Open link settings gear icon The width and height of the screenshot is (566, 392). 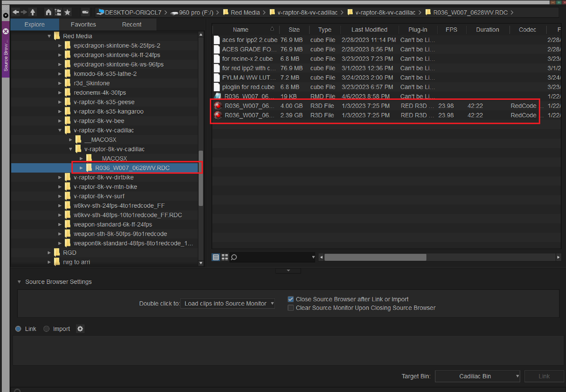pyautogui.click(x=80, y=329)
